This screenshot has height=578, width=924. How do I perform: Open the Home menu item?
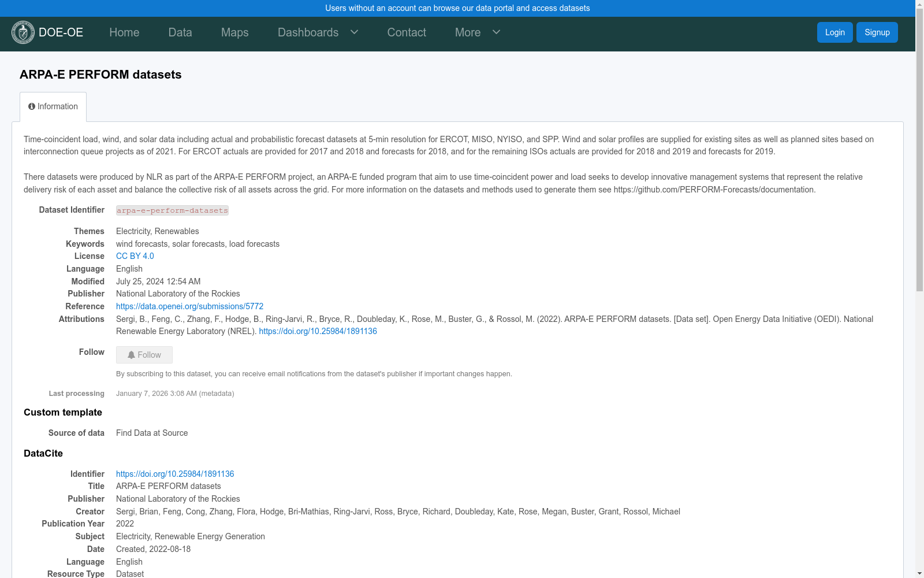click(x=124, y=32)
